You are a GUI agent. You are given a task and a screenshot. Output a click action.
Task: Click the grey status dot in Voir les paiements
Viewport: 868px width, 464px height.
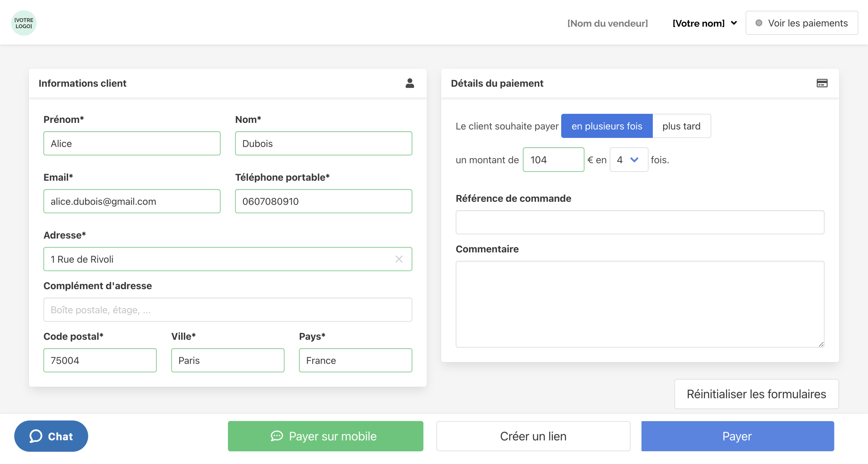click(759, 23)
